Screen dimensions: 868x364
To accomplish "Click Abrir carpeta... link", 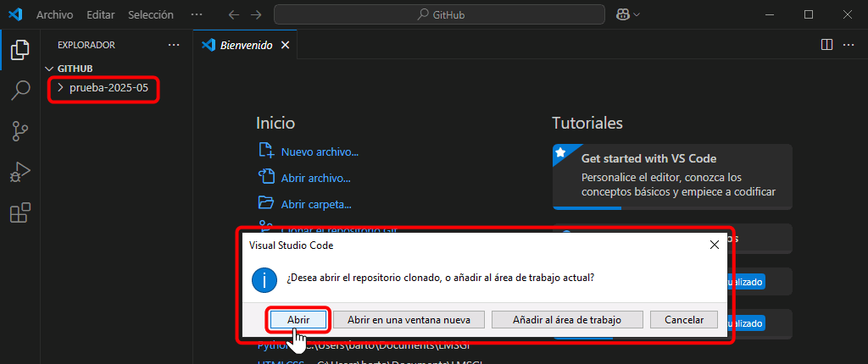I will coord(316,204).
